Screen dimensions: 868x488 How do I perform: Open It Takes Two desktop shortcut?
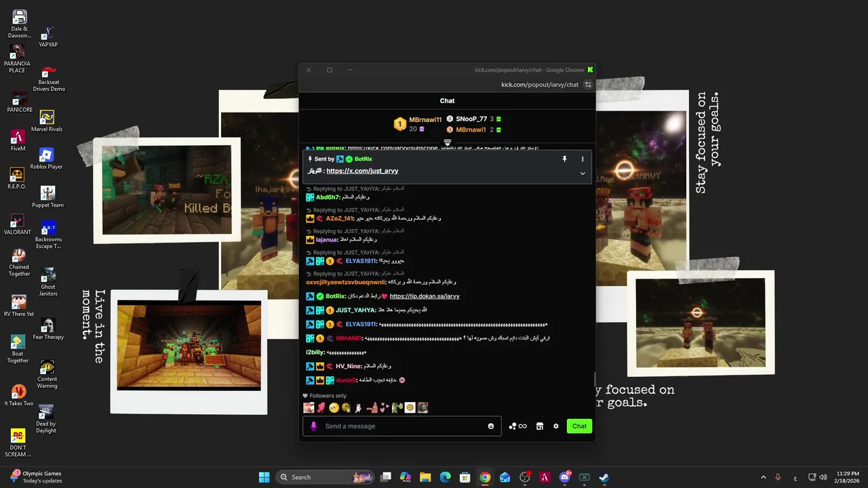coord(18,395)
